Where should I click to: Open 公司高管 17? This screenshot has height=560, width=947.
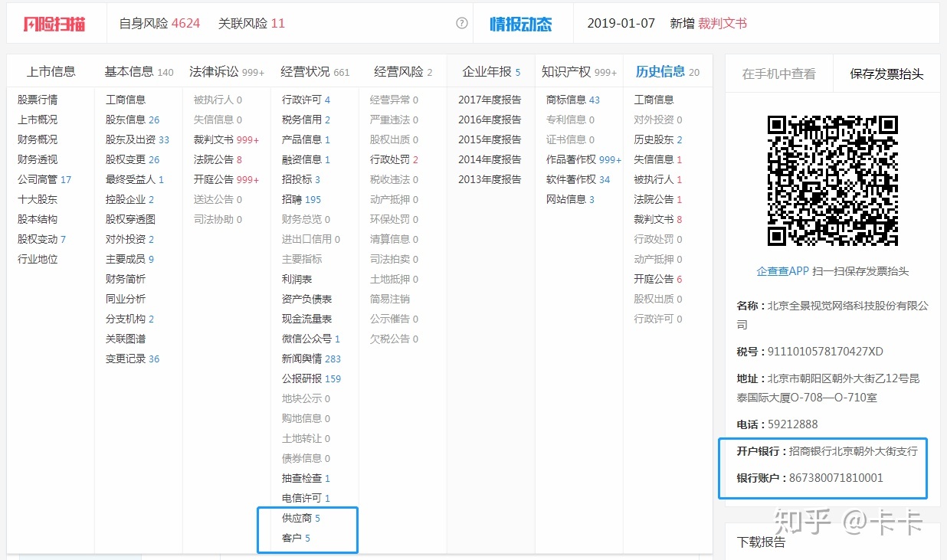[44, 179]
